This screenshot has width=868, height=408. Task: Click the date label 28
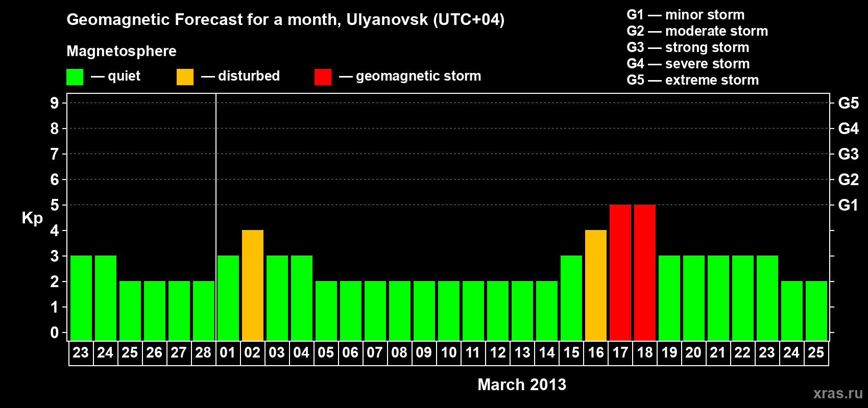pos(203,352)
